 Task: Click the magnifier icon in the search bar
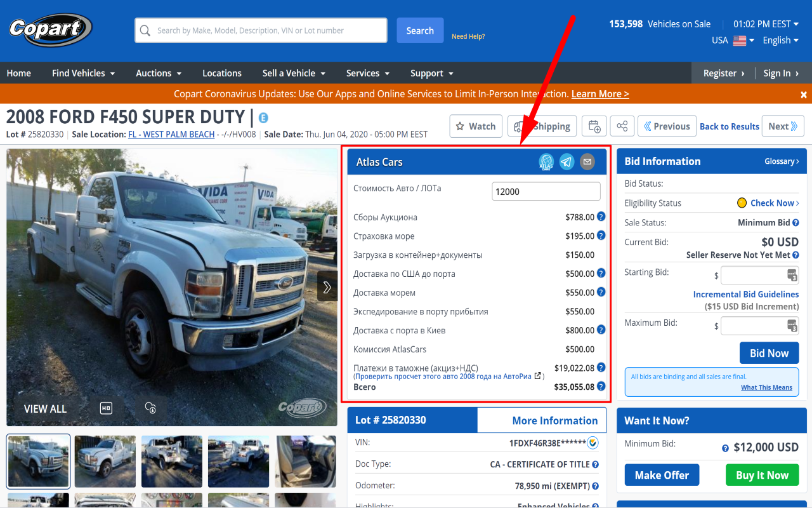[146, 30]
